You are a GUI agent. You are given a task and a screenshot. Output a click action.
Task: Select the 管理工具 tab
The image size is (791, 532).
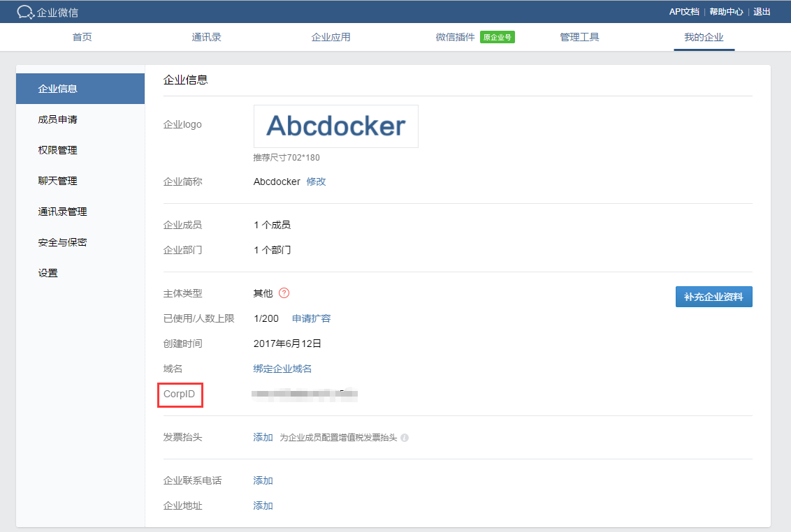click(x=579, y=38)
